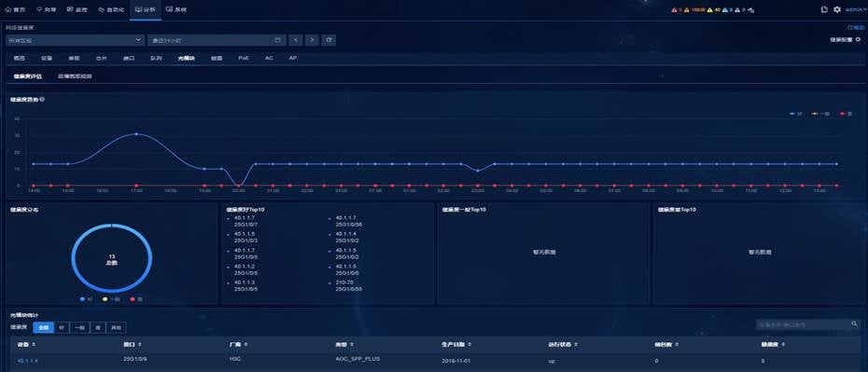Screen dimensions: 868x372
Task: Click the refresh icon beside the time range
Action: click(x=329, y=40)
